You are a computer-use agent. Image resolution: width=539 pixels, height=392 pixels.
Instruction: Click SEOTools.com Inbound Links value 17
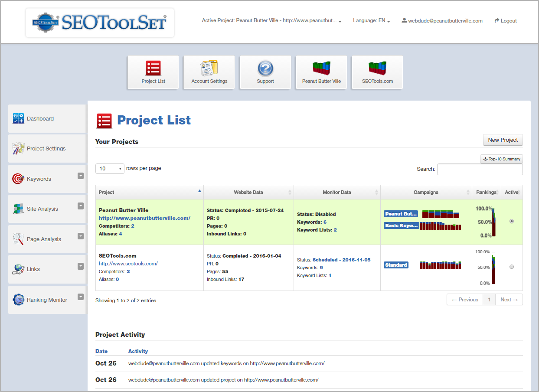tap(241, 279)
